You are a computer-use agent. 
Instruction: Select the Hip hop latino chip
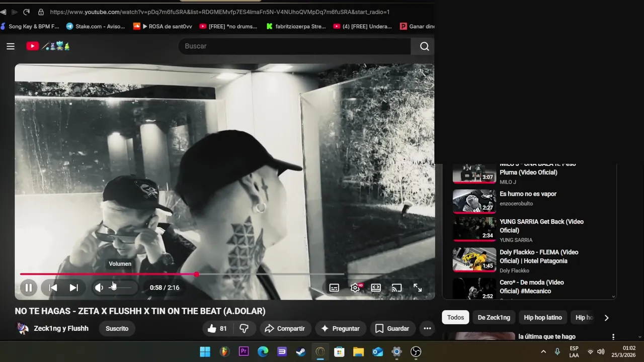pos(542,317)
